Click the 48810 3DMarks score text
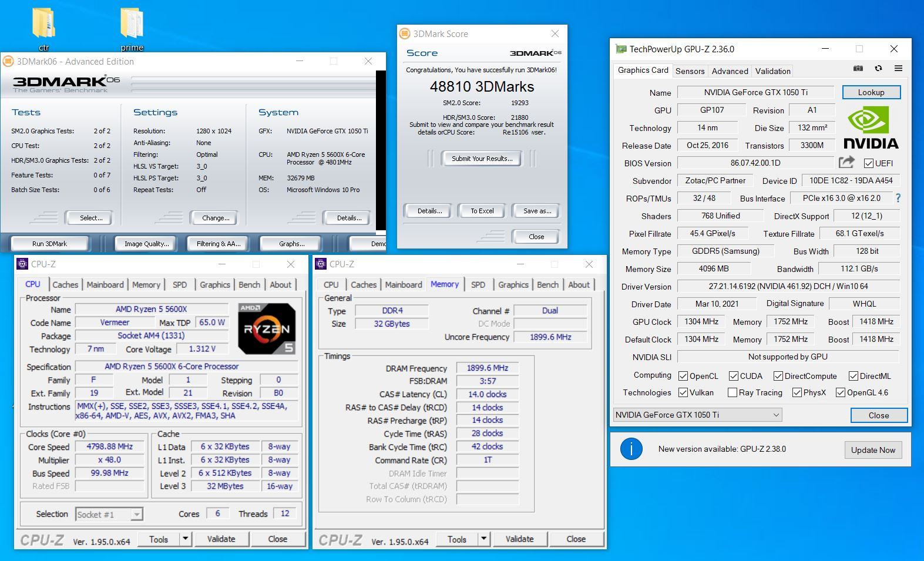924x561 pixels. [482, 87]
